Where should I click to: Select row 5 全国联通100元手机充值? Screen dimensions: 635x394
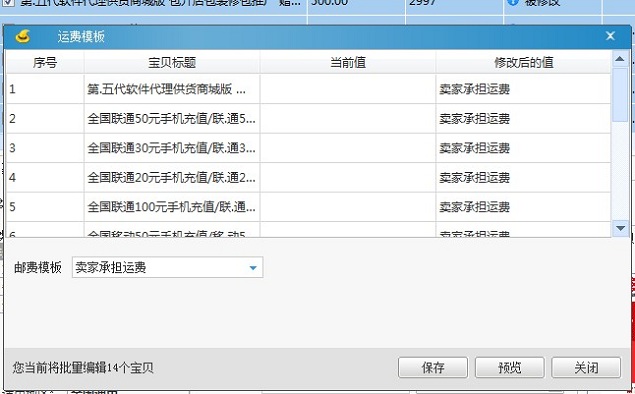coord(308,207)
